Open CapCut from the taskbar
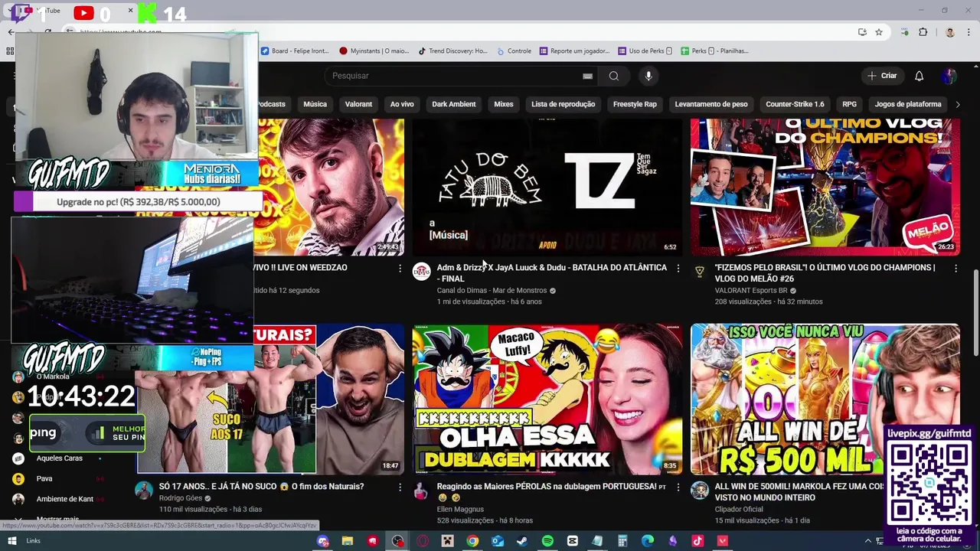 pos(573,541)
